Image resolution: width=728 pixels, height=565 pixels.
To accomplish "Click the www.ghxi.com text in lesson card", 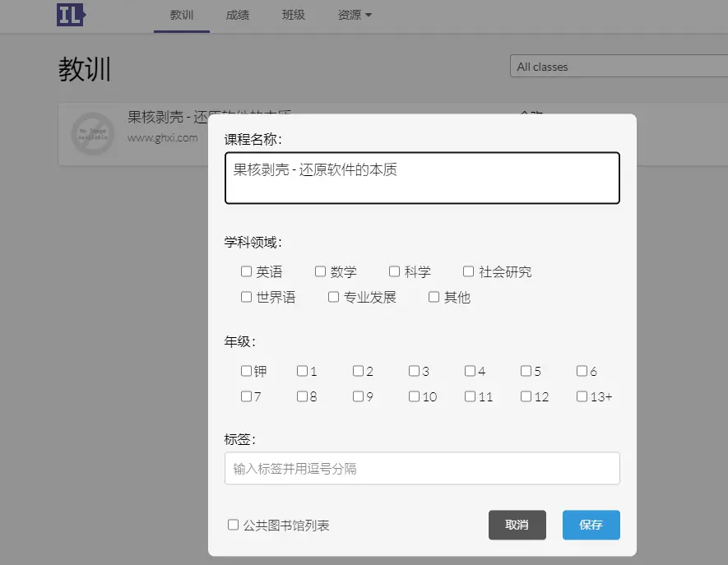I will [163, 138].
